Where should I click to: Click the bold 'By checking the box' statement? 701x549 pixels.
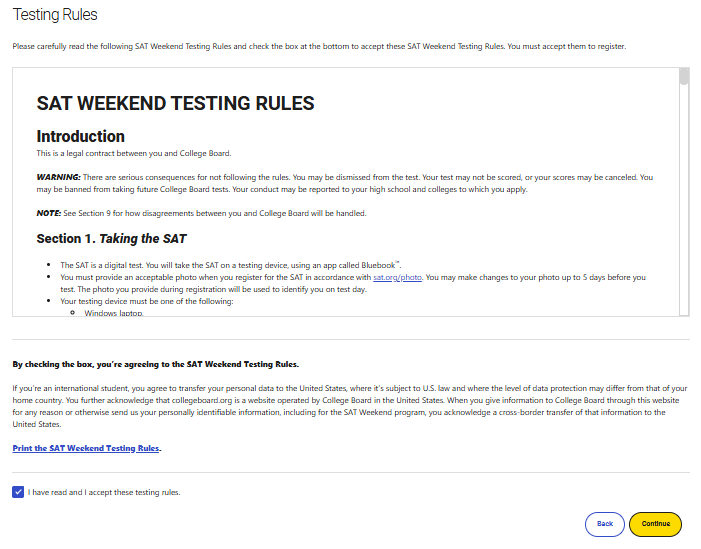tap(155, 364)
